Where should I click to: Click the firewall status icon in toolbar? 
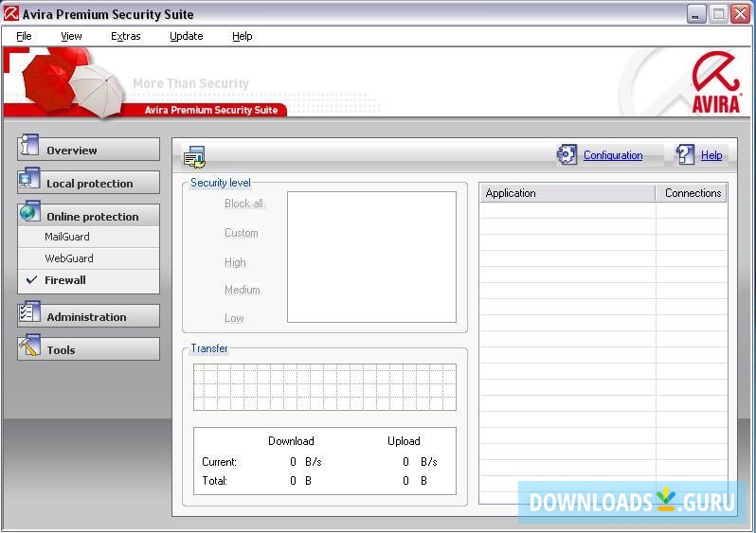(195, 157)
